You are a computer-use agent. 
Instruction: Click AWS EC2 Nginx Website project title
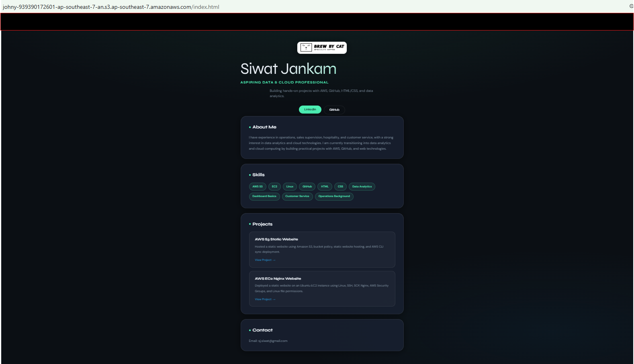(x=278, y=279)
